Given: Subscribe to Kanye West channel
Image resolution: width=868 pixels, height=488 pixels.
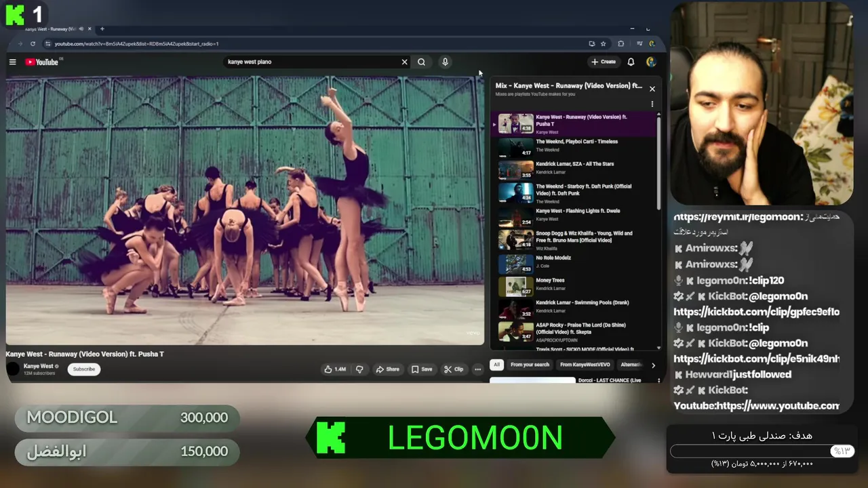Looking at the screenshot, I should coord(84,369).
